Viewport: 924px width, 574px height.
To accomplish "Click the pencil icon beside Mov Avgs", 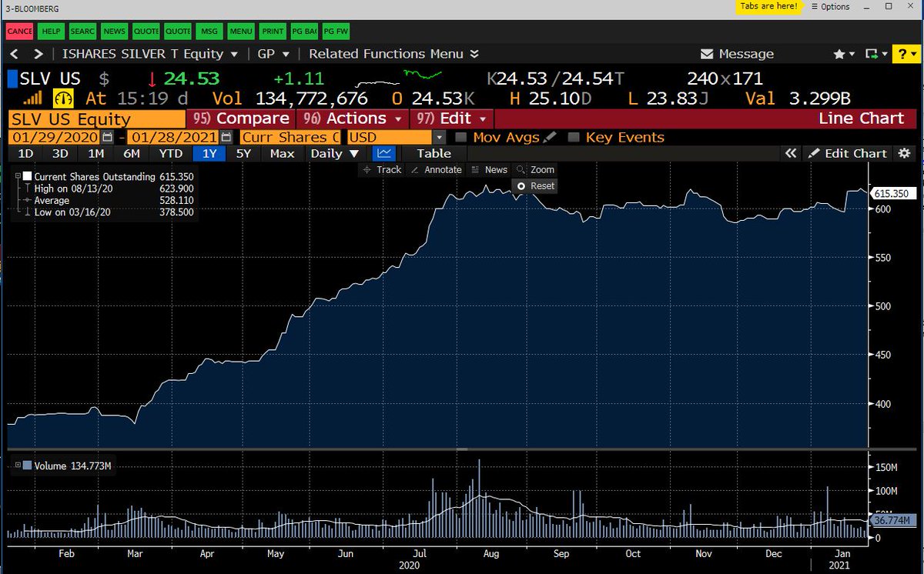I will [x=549, y=137].
